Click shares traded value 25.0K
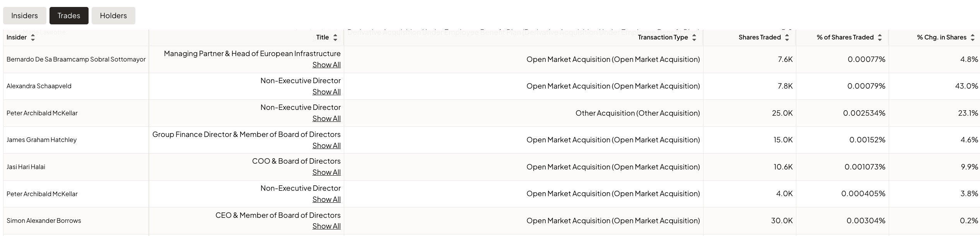Screen dimensions: 980x236 point(782,113)
